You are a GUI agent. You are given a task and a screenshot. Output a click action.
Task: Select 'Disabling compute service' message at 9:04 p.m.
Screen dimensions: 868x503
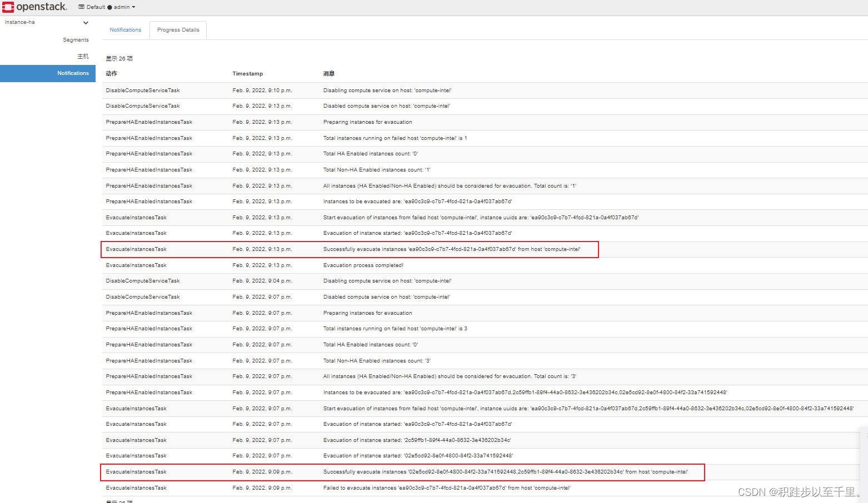(x=387, y=281)
